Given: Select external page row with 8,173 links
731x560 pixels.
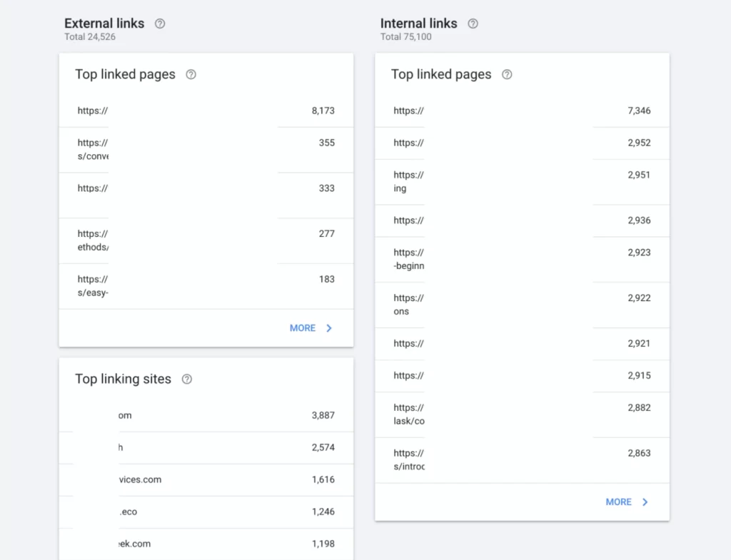Looking at the screenshot, I should [x=206, y=111].
